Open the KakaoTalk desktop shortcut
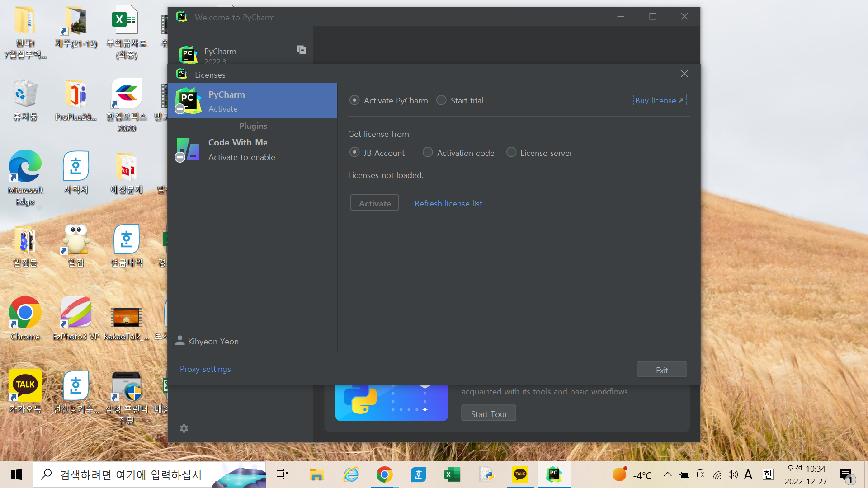Screen dimensions: 868x488 [x=25, y=392]
